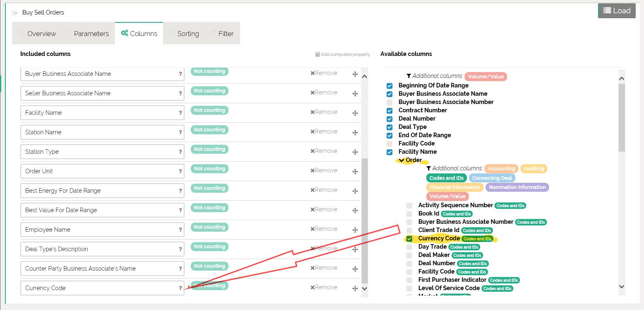Toggle the Codes and IDs additional columns filter
The image size is (644, 310).
pyautogui.click(x=446, y=178)
